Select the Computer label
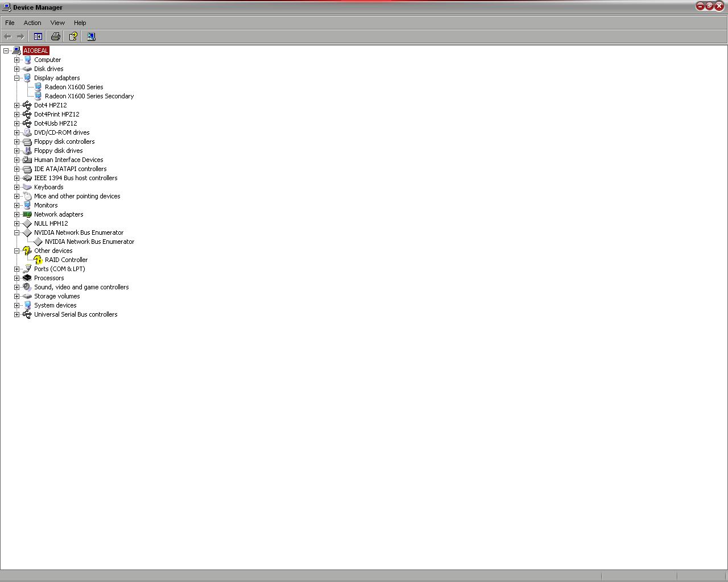This screenshot has height=582, width=728. point(47,60)
